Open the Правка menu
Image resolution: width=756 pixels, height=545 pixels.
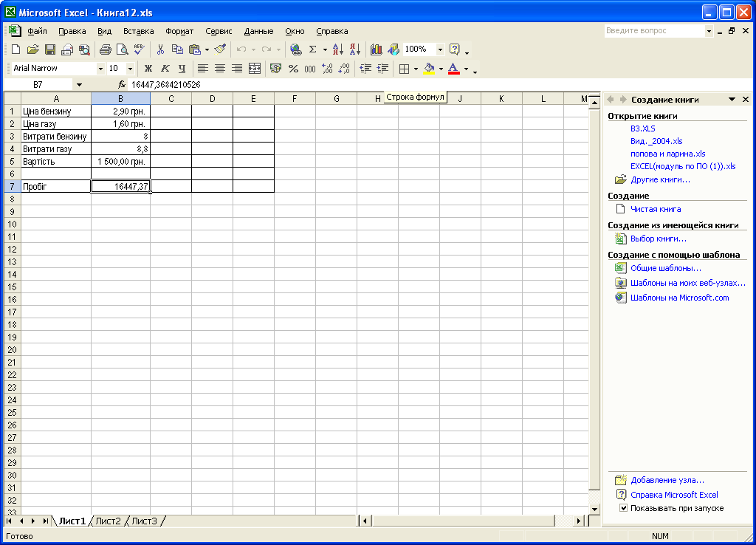(72, 31)
